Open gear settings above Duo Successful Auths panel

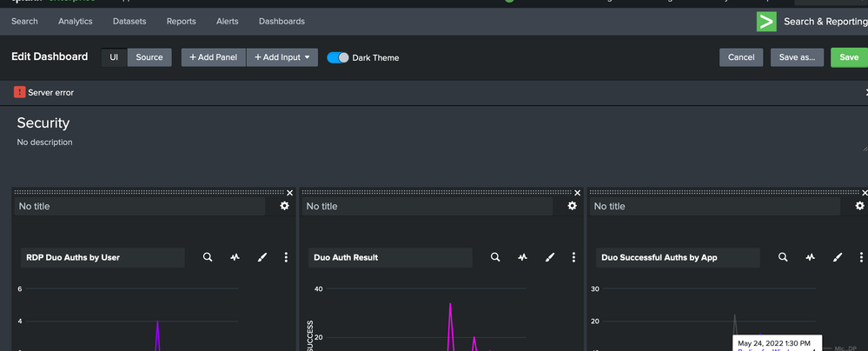point(859,205)
